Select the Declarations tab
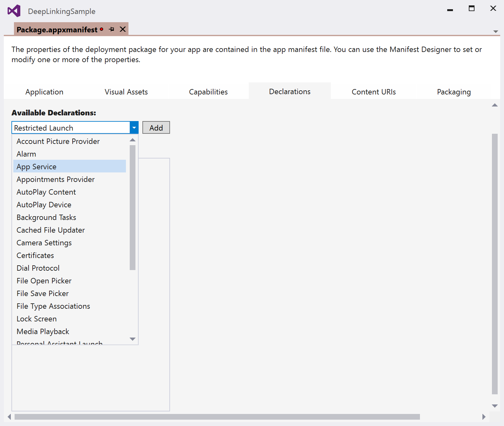Viewport: 504px width, 426px height. 290,91
